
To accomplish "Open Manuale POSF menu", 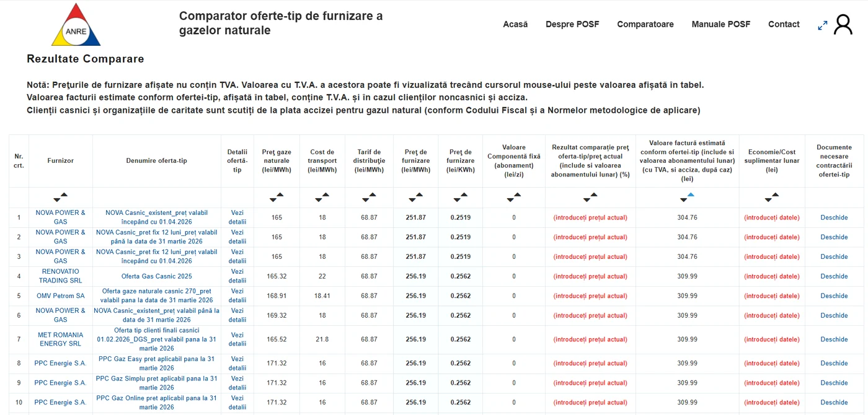I will click(x=721, y=24).
